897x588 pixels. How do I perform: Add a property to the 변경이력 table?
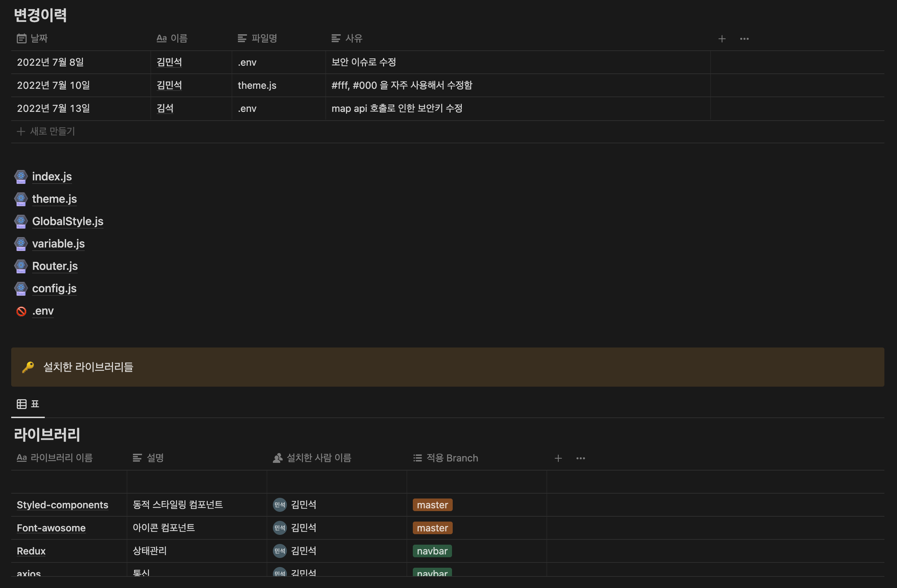[x=722, y=39]
